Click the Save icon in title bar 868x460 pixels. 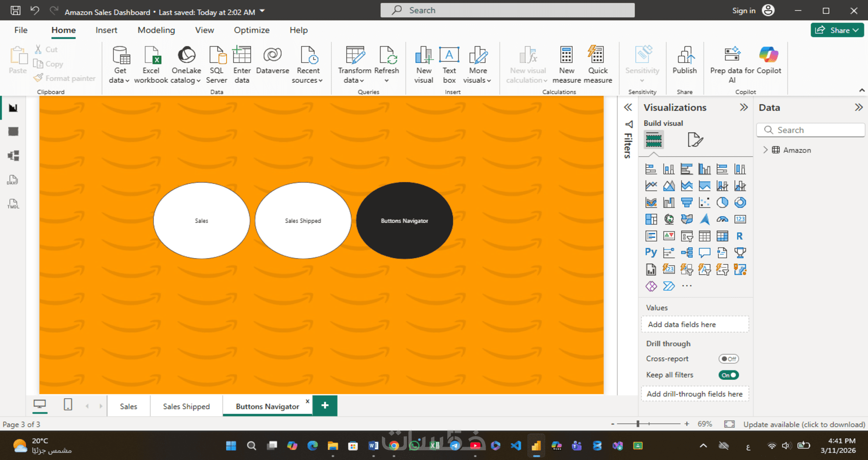tap(16, 10)
